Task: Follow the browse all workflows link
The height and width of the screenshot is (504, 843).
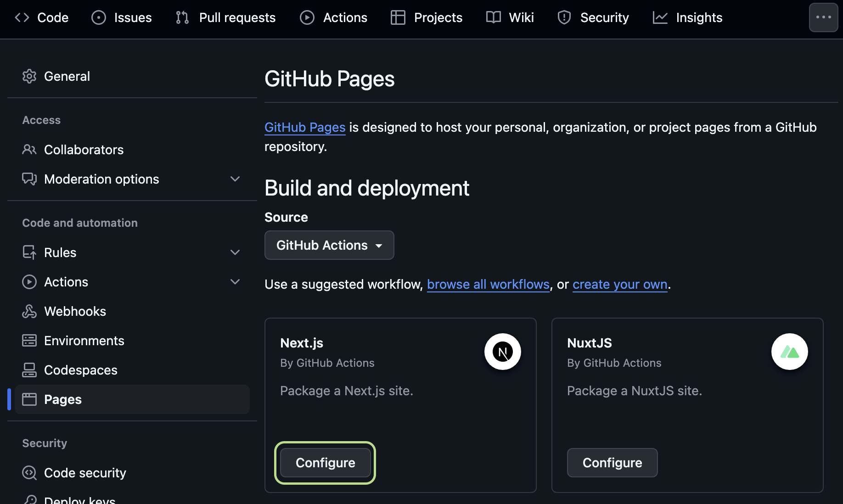Action: click(x=488, y=284)
